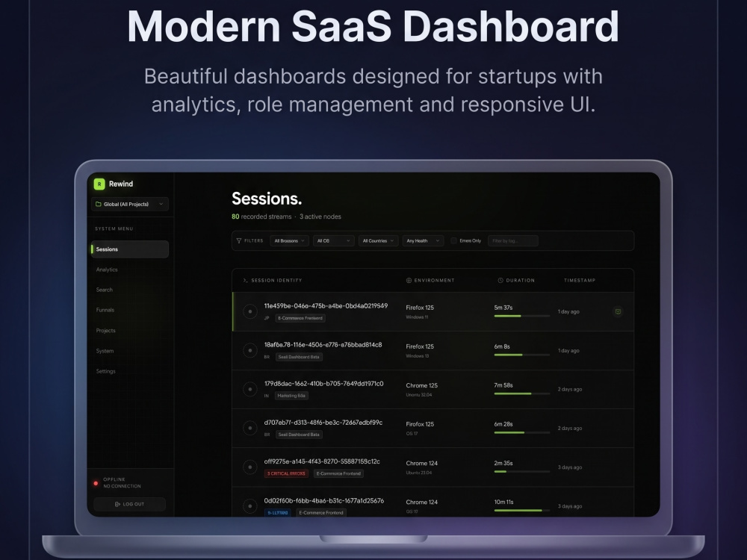Click the Log Out button
The image size is (747, 560).
tap(129, 504)
